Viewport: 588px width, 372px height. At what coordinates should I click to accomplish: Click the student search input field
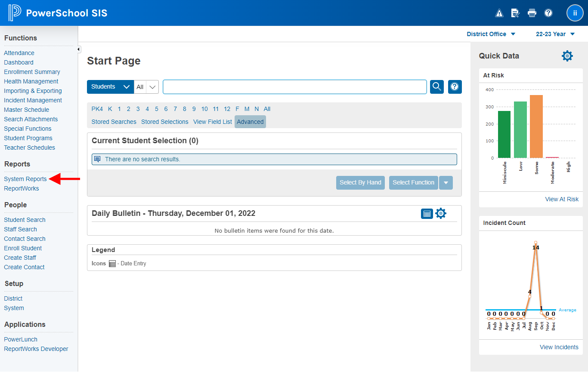coord(295,87)
